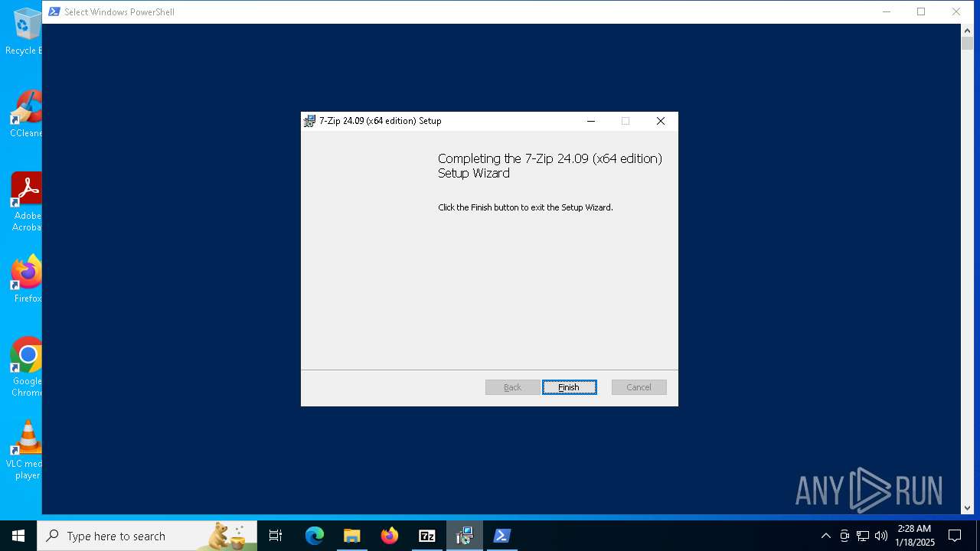Click Finish to exit the 7-Zip Setup Wizard
980x551 pixels.
coord(569,387)
